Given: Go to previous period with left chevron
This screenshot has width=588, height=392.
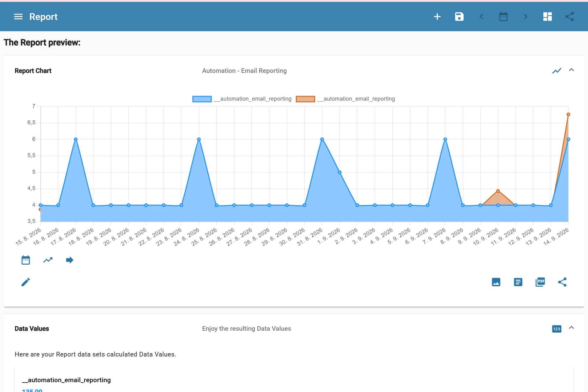Looking at the screenshot, I should click(481, 17).
